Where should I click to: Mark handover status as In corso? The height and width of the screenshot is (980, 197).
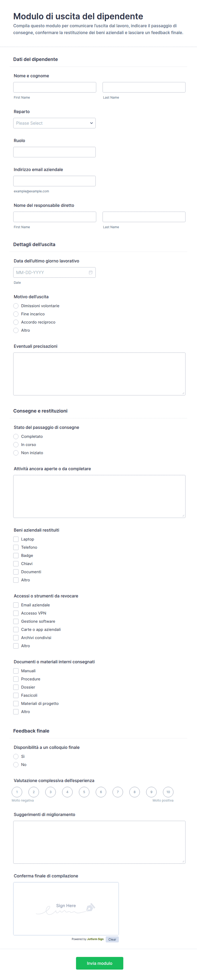(x=16, y=445)
